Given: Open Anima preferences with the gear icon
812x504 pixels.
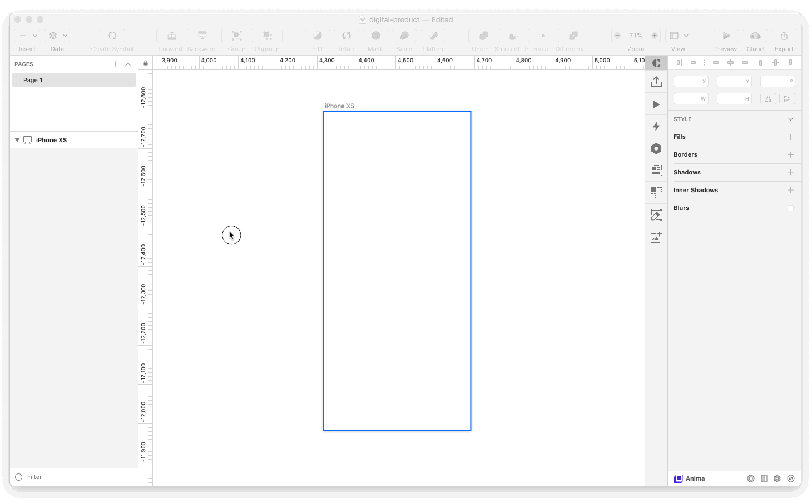Looking at the screenshot, I should click(777, 478).
